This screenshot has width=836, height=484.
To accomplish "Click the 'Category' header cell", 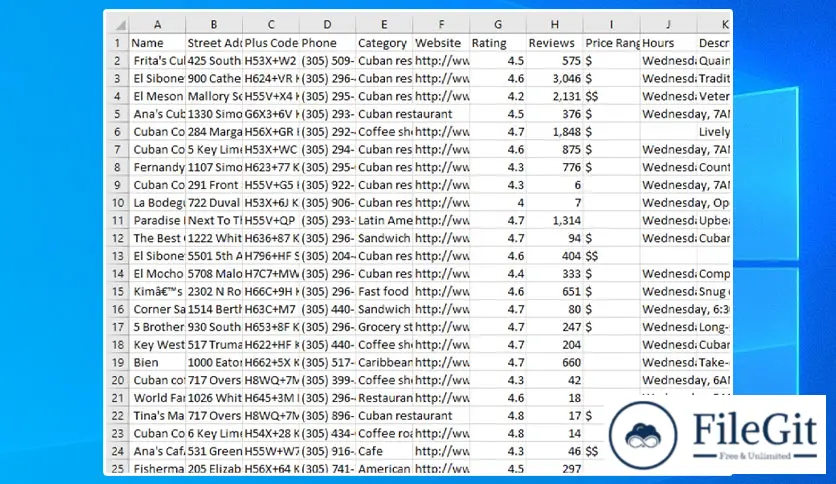I will coord(384,43).
